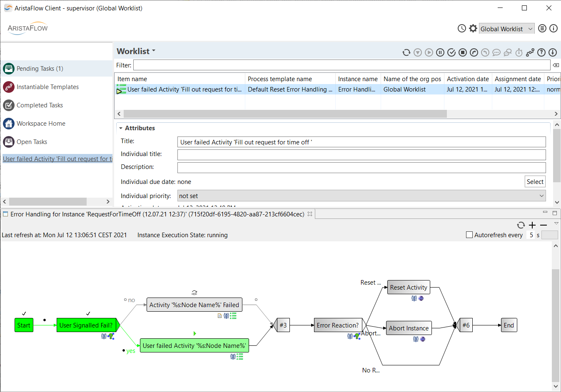Select the Error Handling for Instance tab

pos(157,214)
